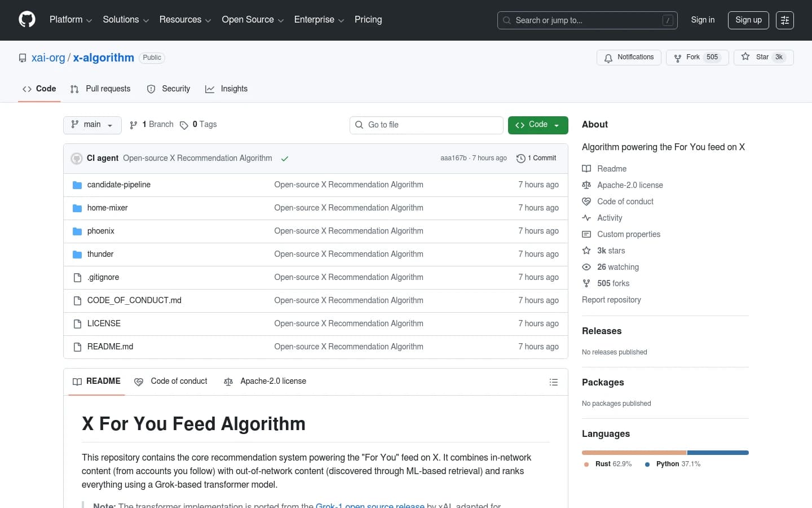Click the Activity pulse icon in sidebar

(x=586, y=217)
